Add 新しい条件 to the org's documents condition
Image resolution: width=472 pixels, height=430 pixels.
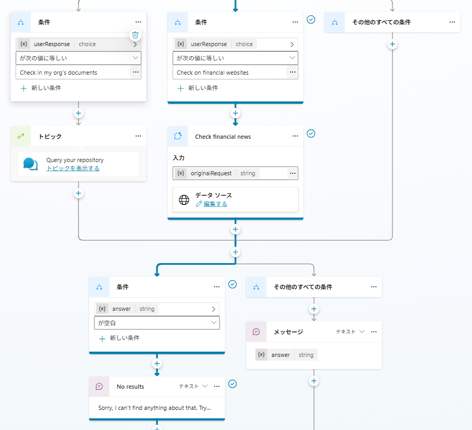click(x=40, y=88)
